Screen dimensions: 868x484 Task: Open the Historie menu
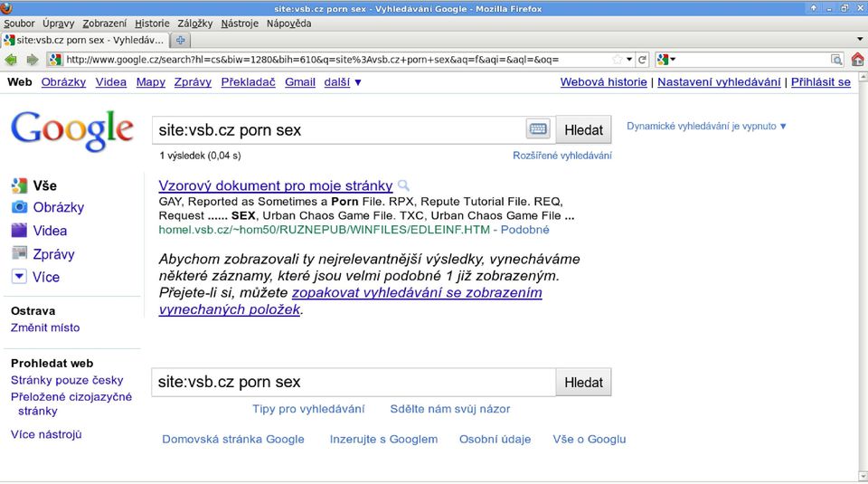(x=152, y=24)
